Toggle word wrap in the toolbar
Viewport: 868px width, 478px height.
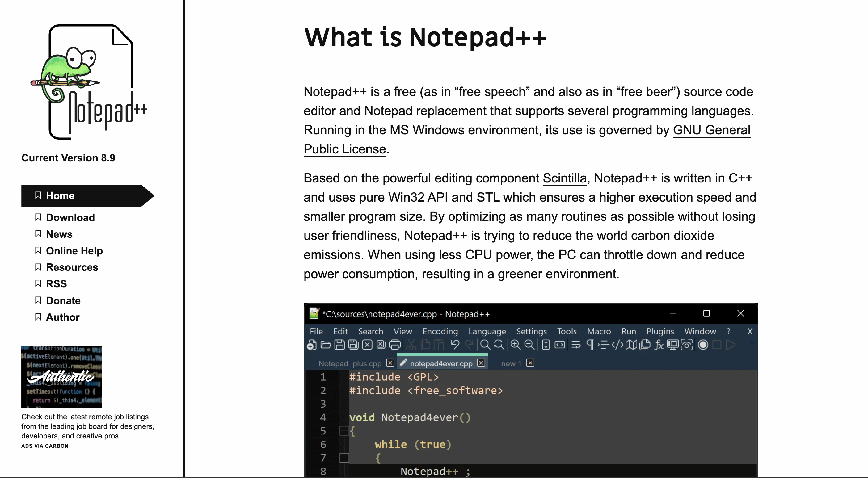(x=576, y=345)
